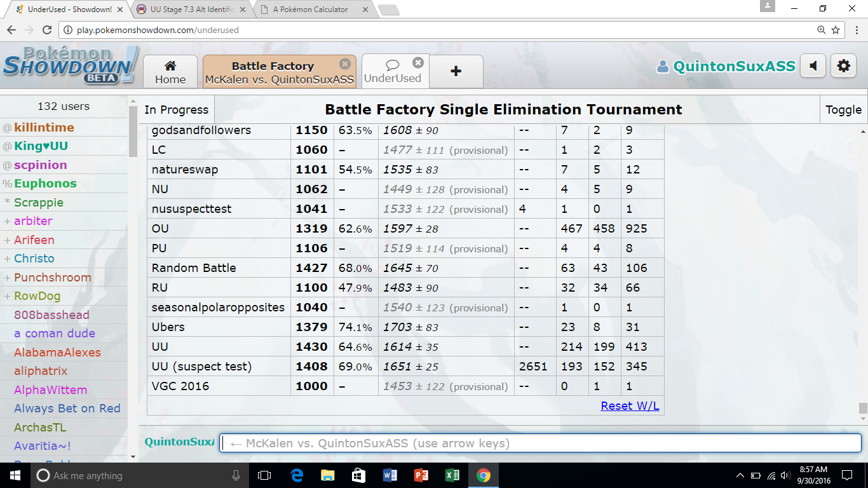Switch to UU Stage 7.3 Alt Identification browser tab

click(x=192, y=10)
